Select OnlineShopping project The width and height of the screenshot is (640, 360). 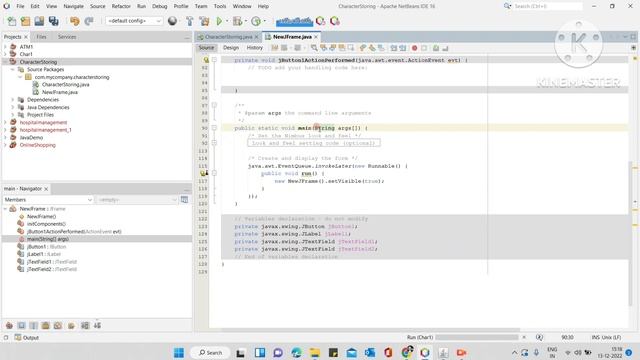tap(38, 145)
